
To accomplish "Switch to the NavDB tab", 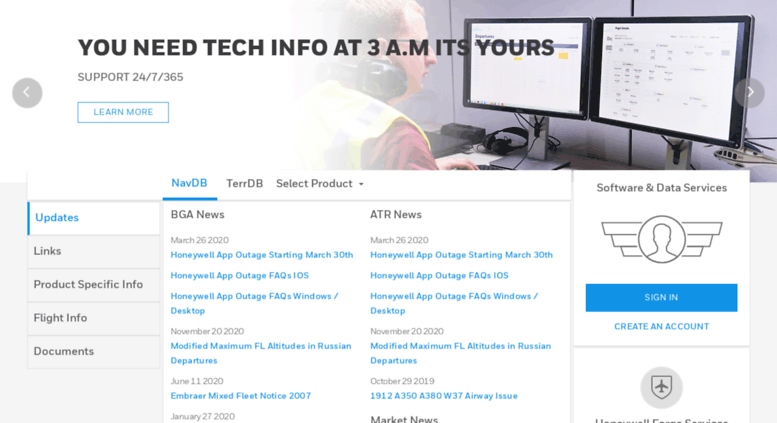I will 189,183.
